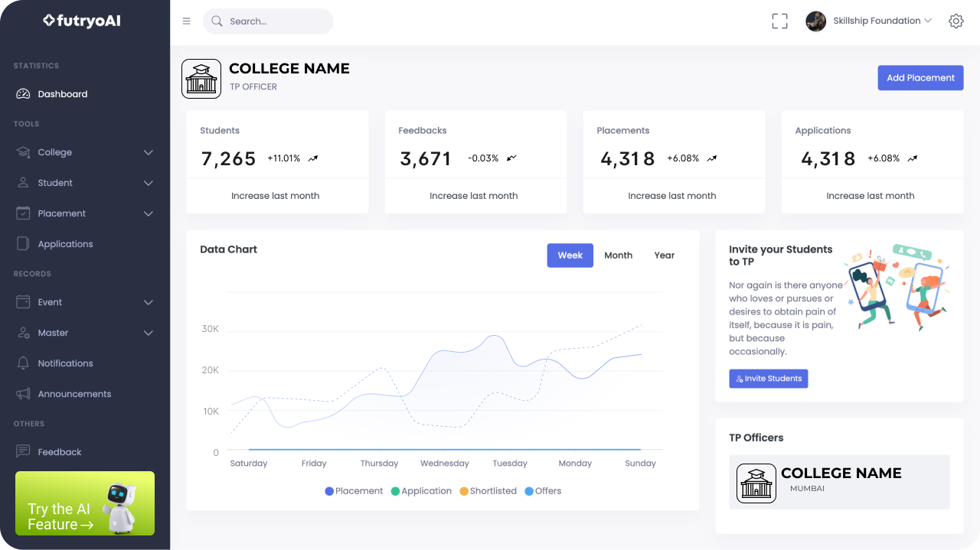Viewport: 980px width, 550px height.
Task: Expand the College sidebar menu
Action: (x=54, y=152)
